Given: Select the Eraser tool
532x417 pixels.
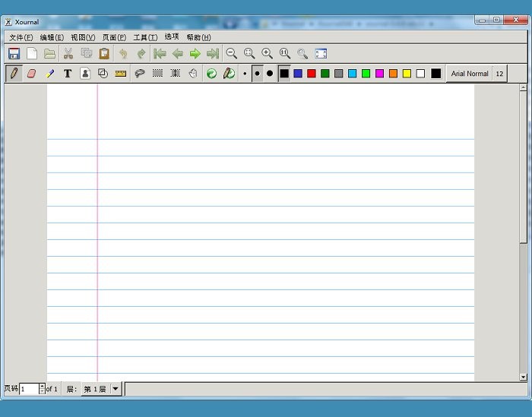Looking at the screenshot, I should point(31,74).
